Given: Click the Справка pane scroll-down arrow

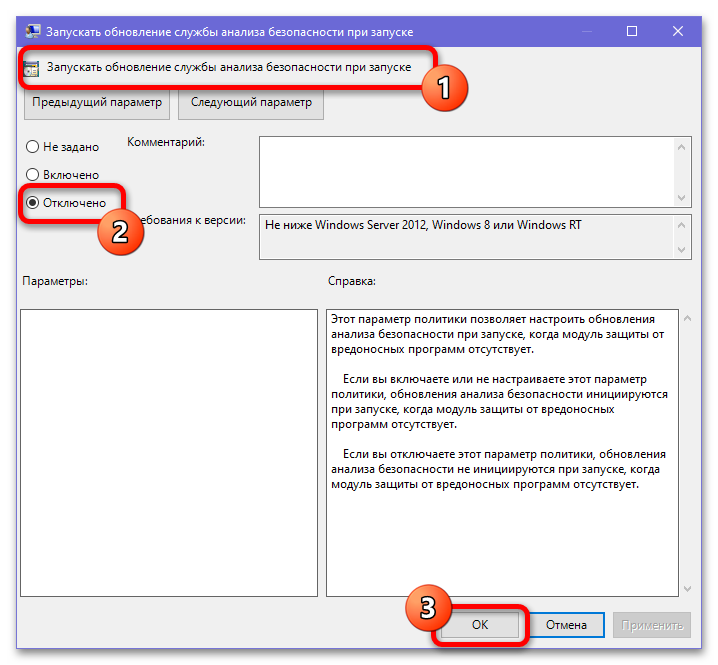Looking at the screenshot, I should [687, 589].
